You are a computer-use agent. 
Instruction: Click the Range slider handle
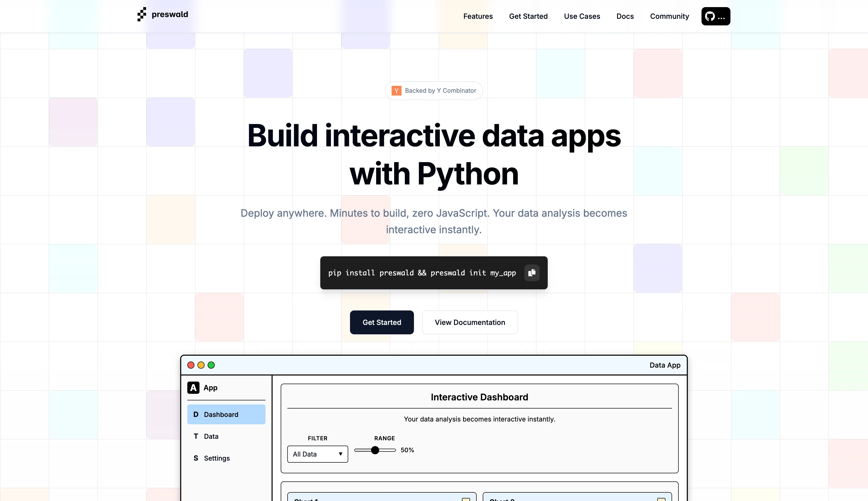(x=375, y=450)
